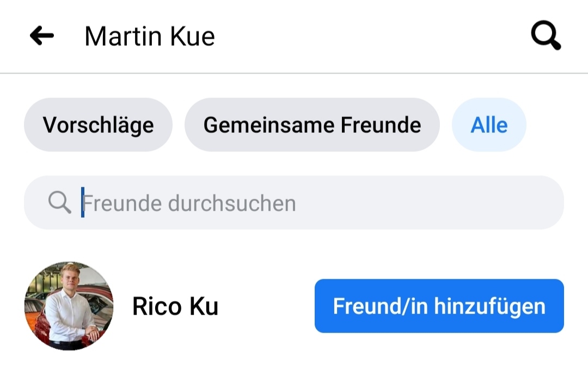Open search with the top-right magnifier icon

point(546,36)
